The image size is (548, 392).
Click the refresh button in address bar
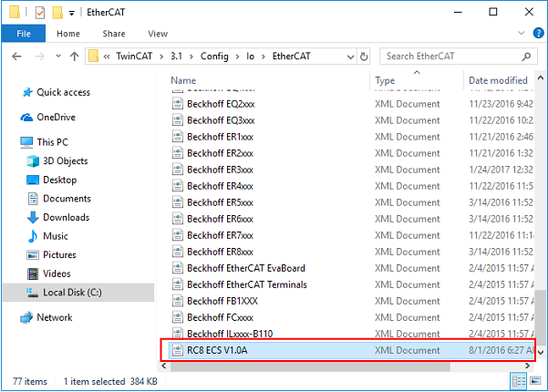click(362, 57)
